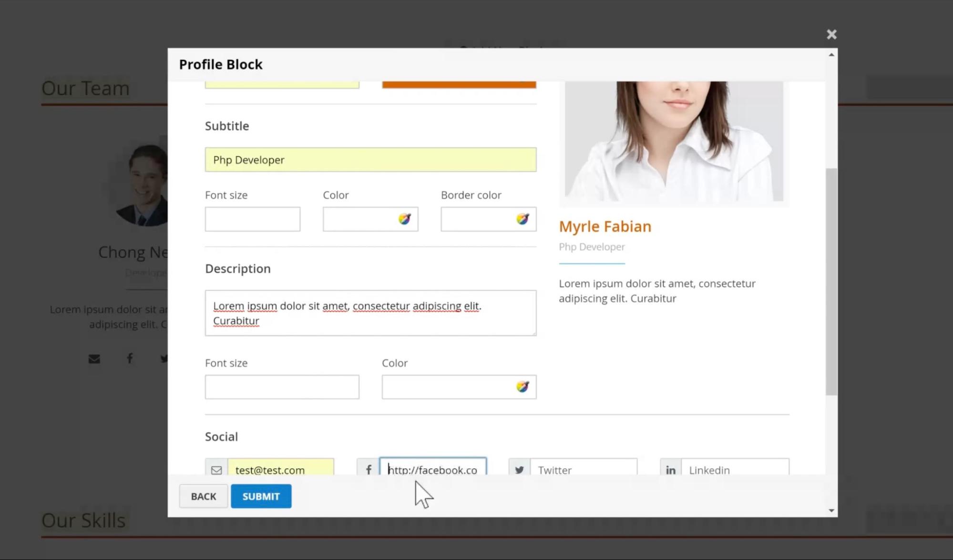Click the LinkedIn icon
The height and width of the screenshot is (560, 953).
point(670,469)
